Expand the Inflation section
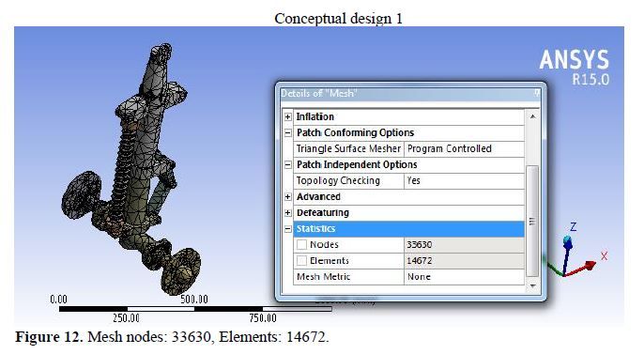The image size is (644, 354). (288, 117)
